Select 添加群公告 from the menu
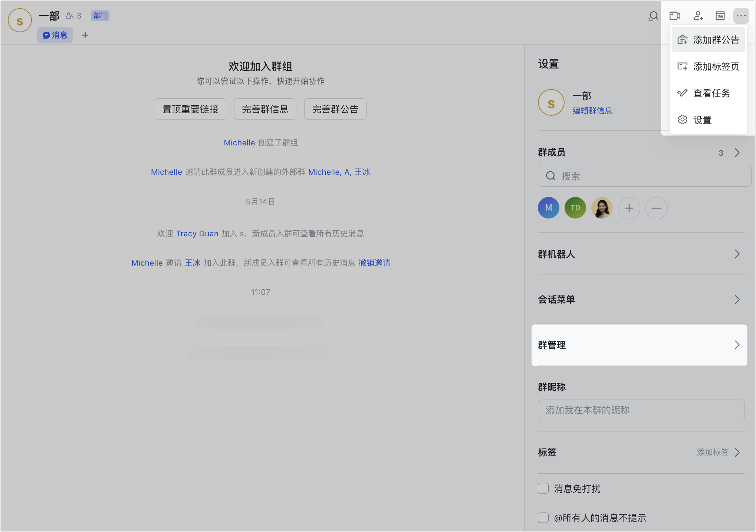 pos(709,40)
